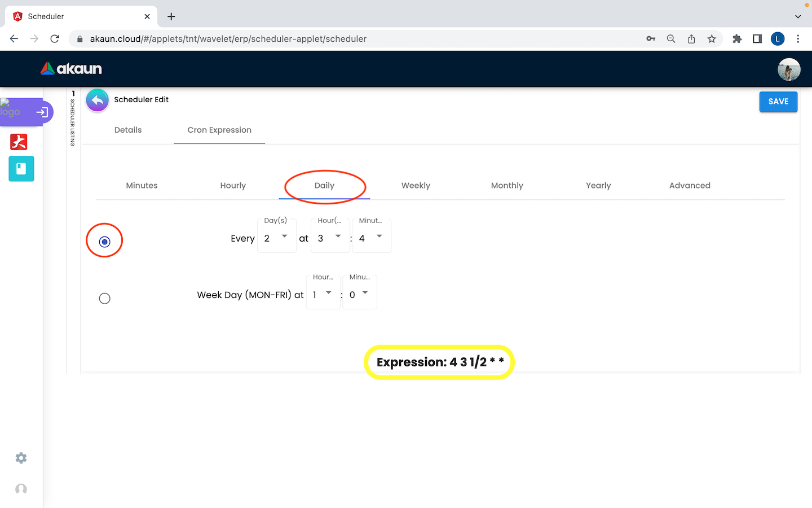The width and height of the screenshot is (812, 508).
Task: Open a new browser tab
Action: tap(171, 16)
